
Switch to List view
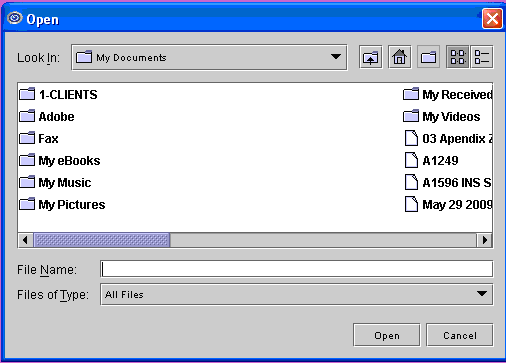tap(458, 57)
